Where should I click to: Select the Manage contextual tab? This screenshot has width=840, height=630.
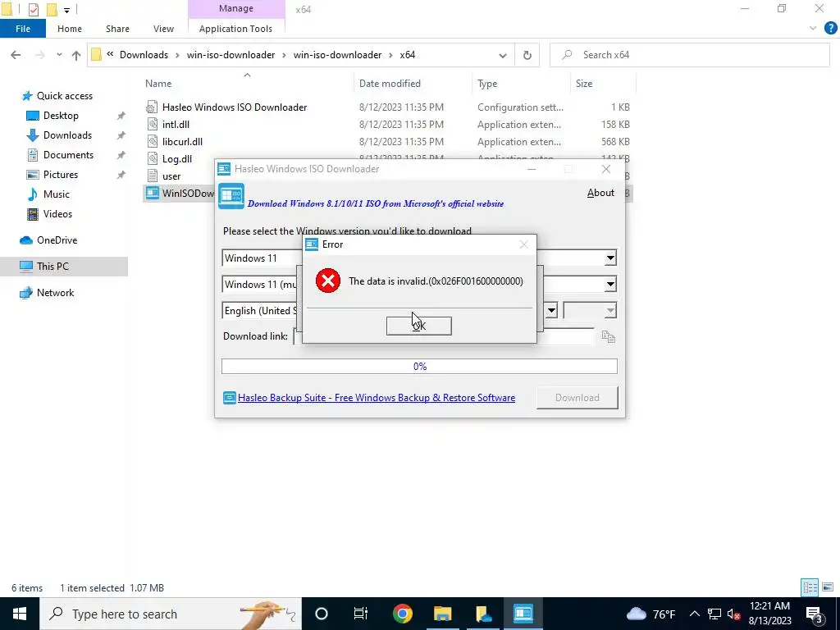pos(235,8)
